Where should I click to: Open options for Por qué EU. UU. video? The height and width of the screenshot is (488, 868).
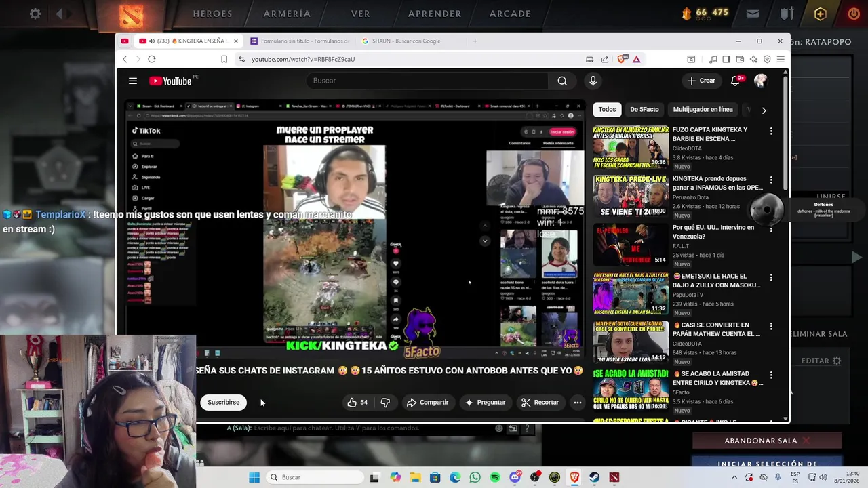[x=770, y=228]
